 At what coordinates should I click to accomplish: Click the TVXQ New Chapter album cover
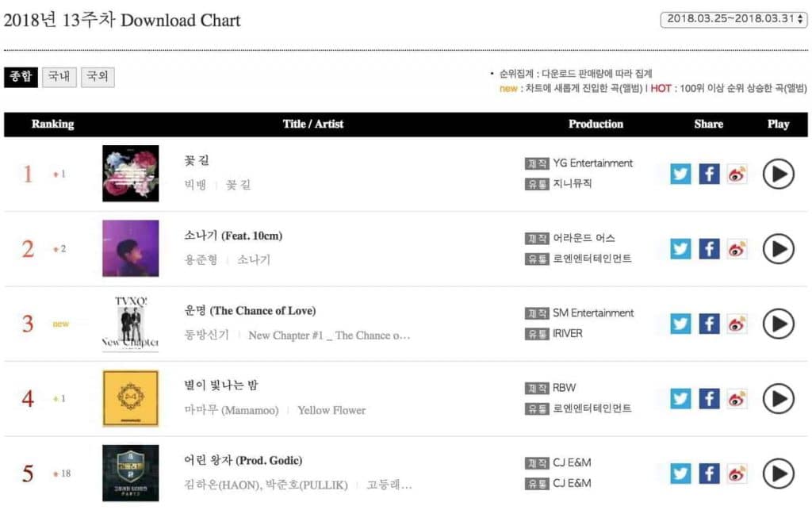tap(131, 324)
